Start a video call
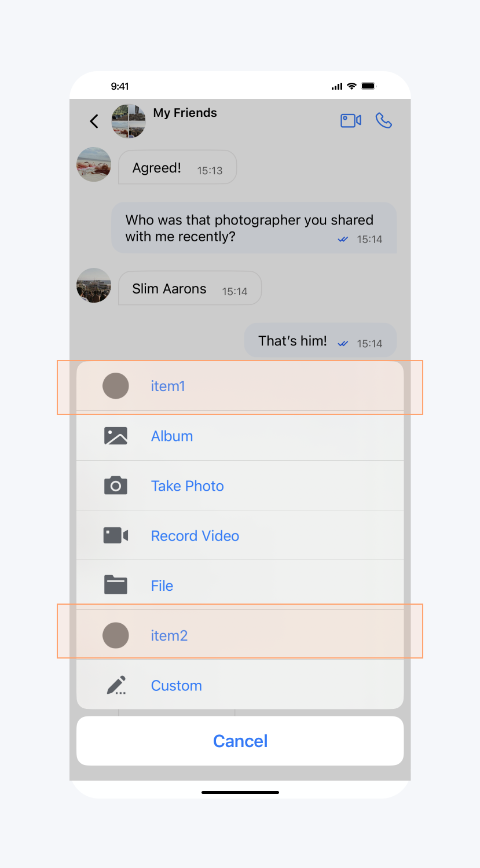The height and width of the screenshot is (868, 480). (x=350, y=120)
